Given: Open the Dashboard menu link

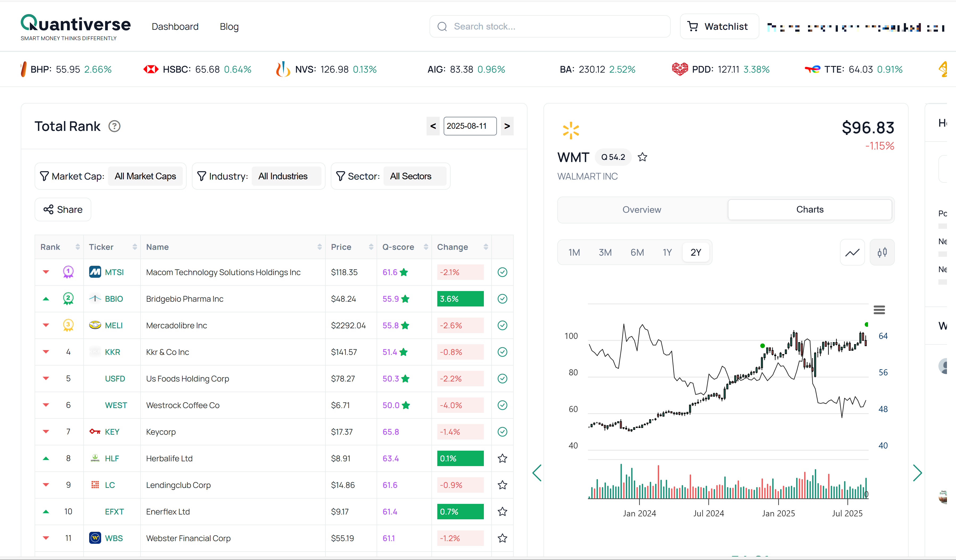Looking at the screenshot, I should point(175,27).
